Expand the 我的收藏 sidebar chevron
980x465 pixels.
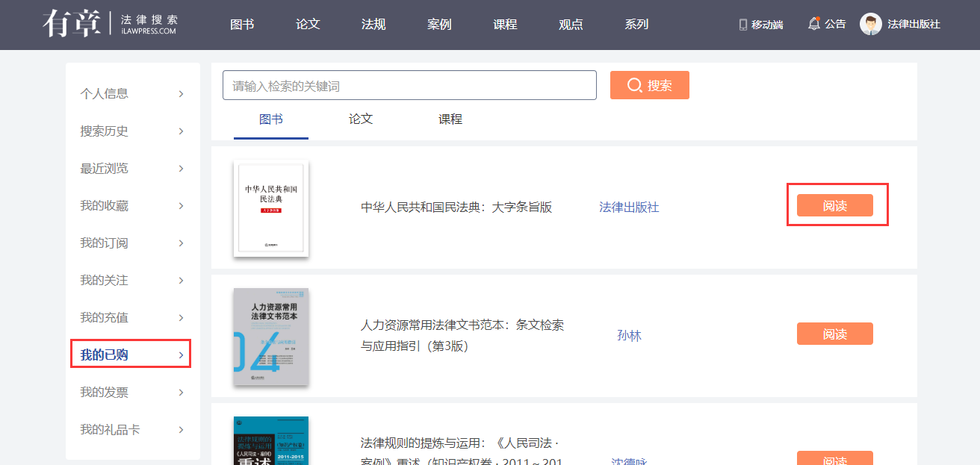click(181, 206)
